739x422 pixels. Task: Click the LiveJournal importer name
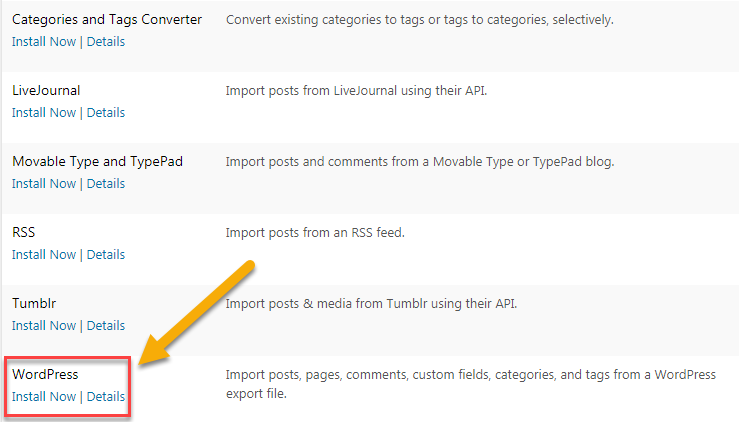[x=46, y=90]
